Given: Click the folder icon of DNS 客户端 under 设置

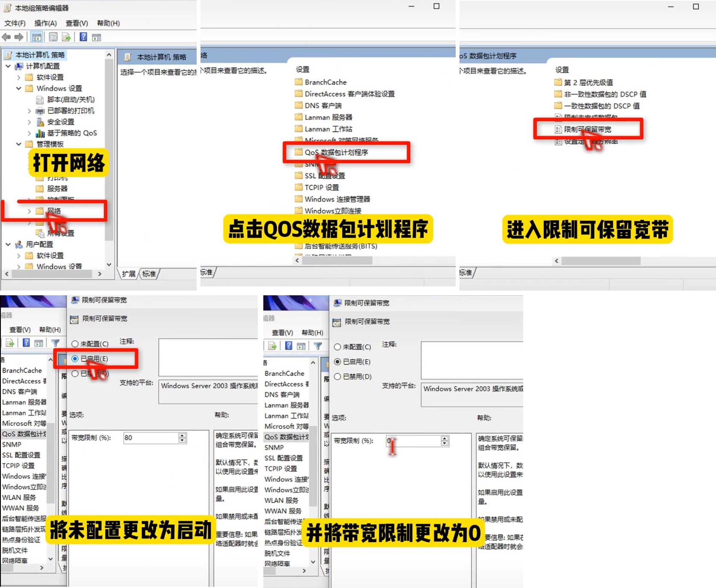Looking at the screenshot, I should pos(298,105).
